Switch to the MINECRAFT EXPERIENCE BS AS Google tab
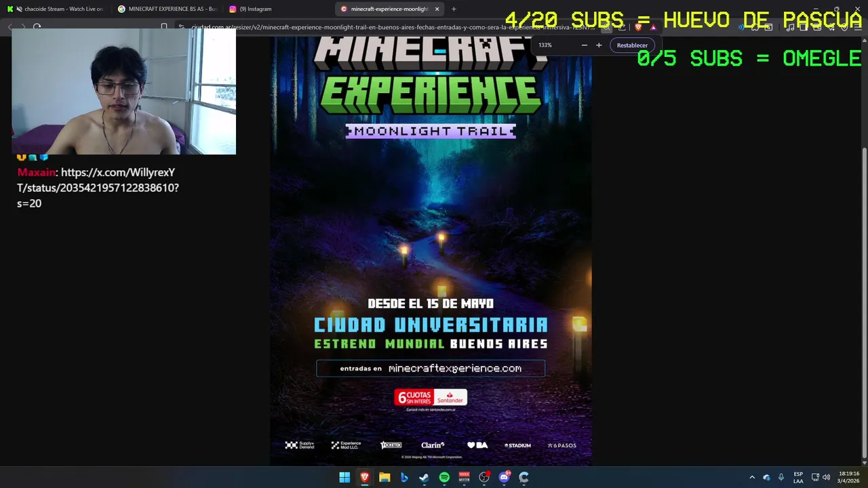The height and width of the screenshot is (488, 868). pyautogui.click(x=167, y=9)
